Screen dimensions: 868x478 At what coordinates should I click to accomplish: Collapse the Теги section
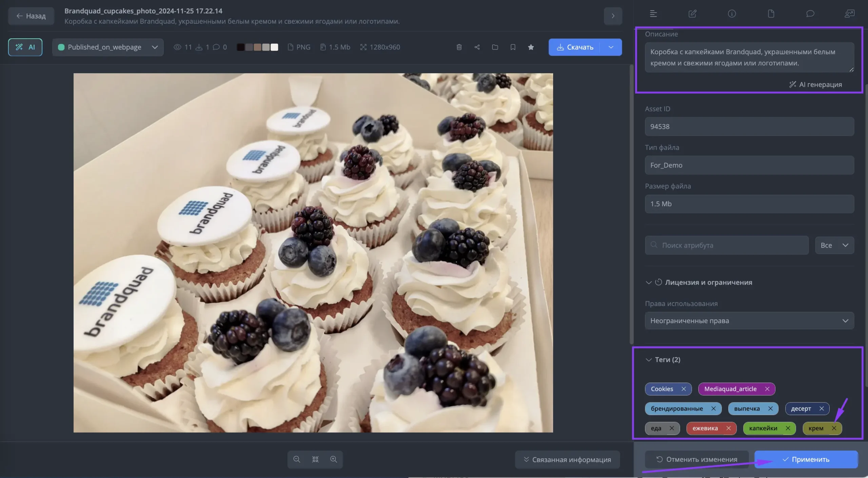pyautogui.click(x=649, y=360)
